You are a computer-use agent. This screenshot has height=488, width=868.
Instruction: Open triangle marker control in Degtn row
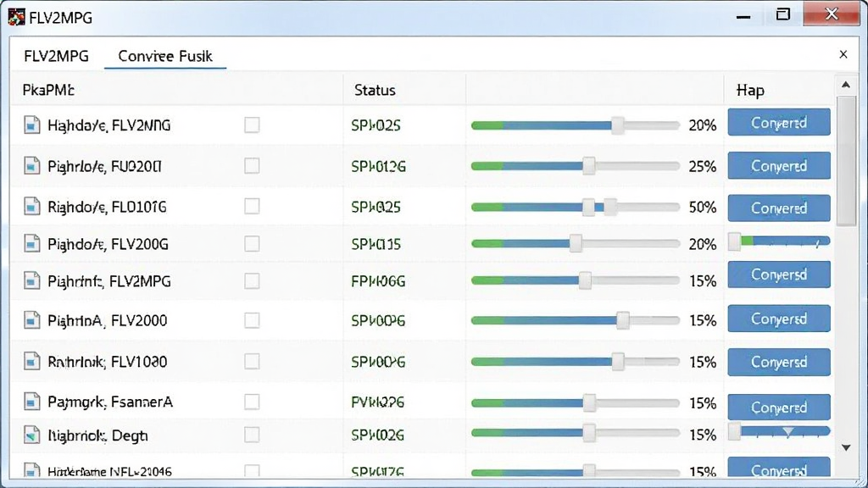click(x=788, y=431)
